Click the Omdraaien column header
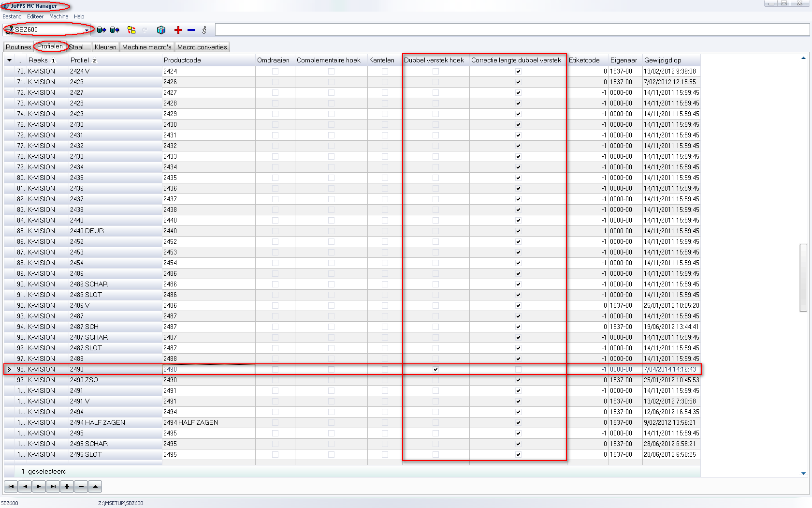The width and height of the screenshot is (812, 508). (x=275, y=60)
